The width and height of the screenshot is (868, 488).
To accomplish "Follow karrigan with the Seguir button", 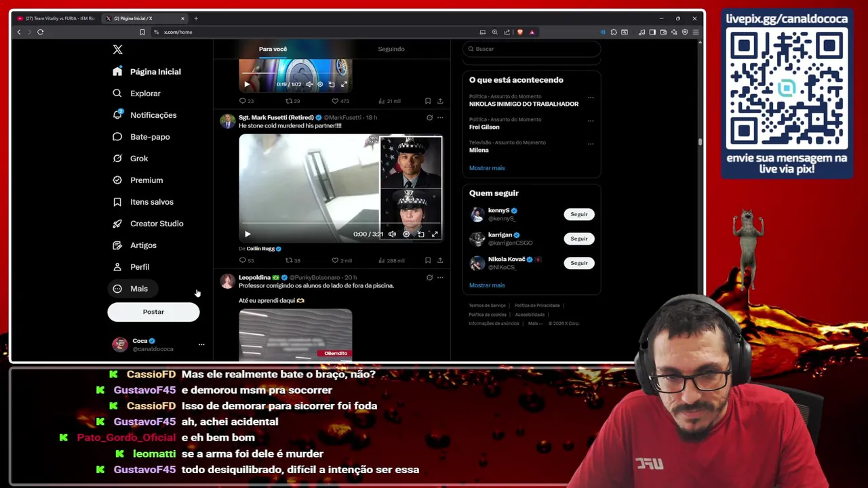I will coord(579,239).
